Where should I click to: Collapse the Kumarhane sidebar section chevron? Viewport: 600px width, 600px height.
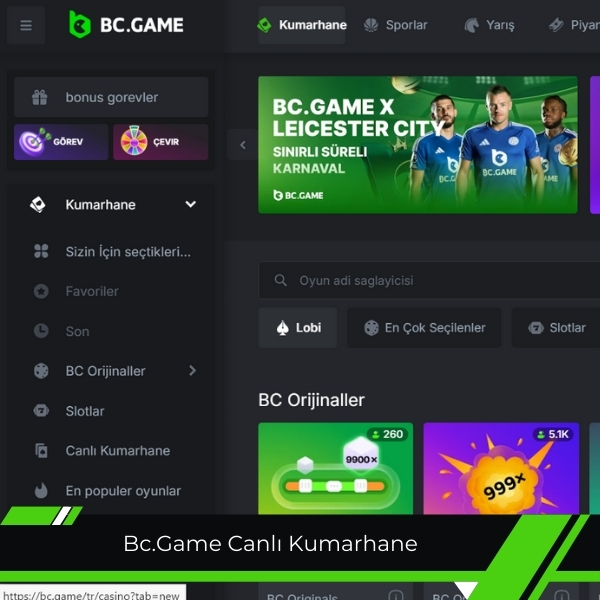tap(191, 204)
